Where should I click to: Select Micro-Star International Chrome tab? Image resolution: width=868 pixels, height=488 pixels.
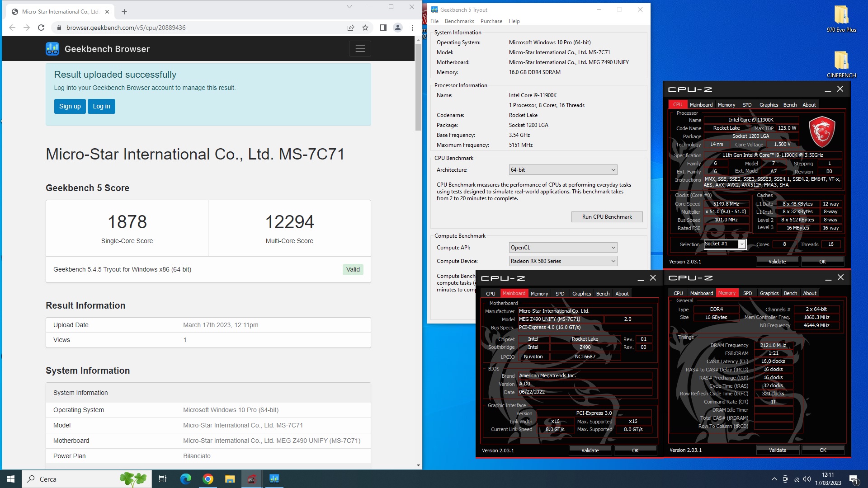[x=60, y=12]
